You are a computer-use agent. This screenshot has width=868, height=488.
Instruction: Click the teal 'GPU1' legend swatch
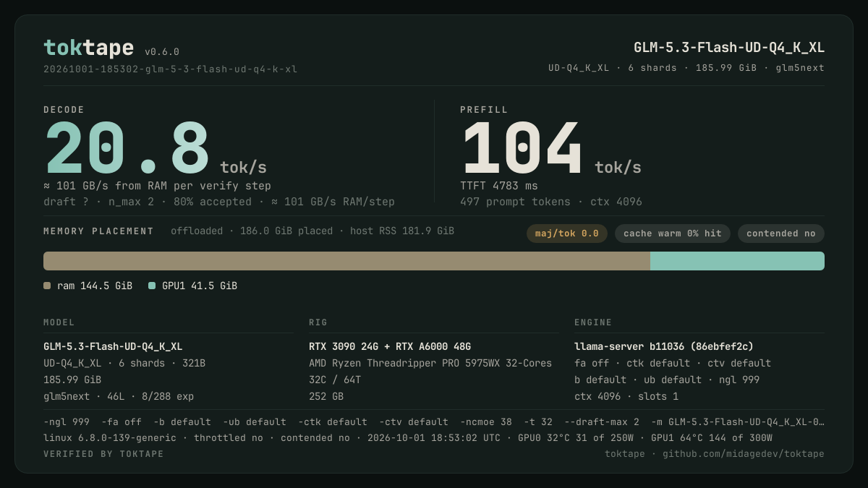[x=152, y=286]
